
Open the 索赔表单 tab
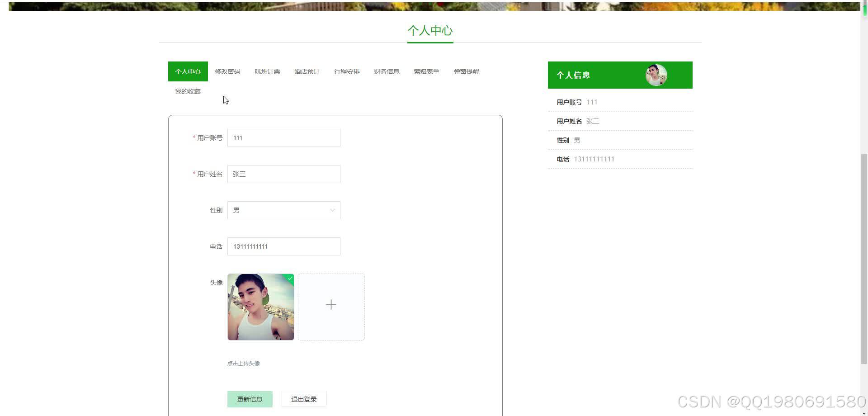(x=426, y=71)
